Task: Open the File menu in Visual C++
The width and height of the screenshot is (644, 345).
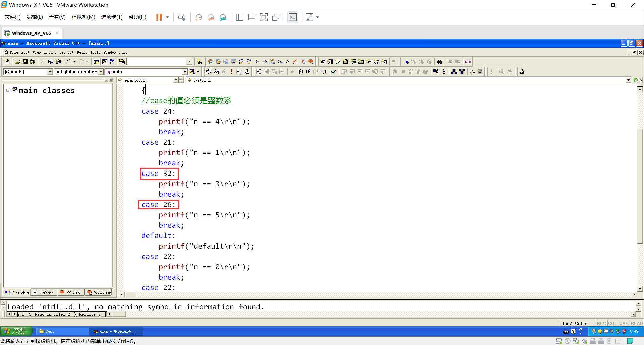Action: (14, 53)
